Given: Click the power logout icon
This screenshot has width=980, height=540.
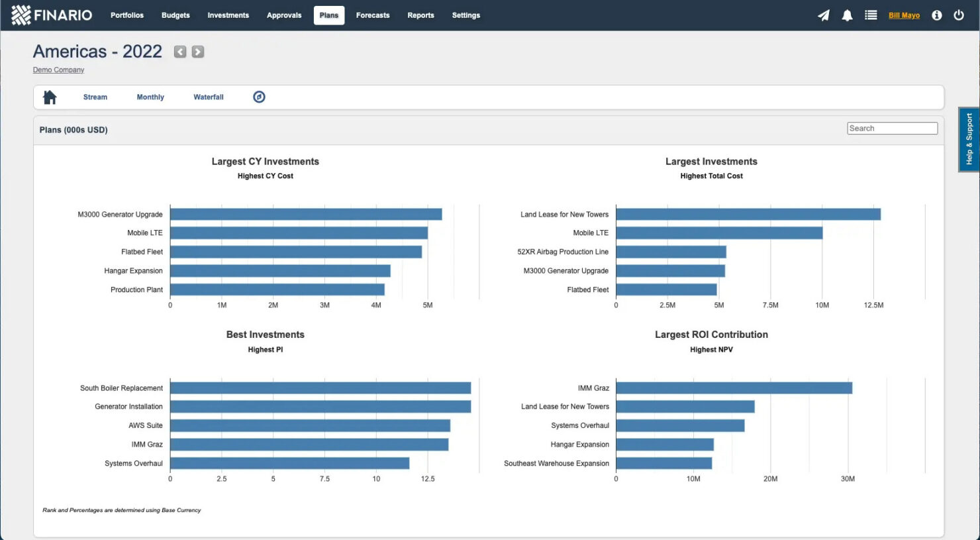Looking at the screenshot, I should pos(958,15).
